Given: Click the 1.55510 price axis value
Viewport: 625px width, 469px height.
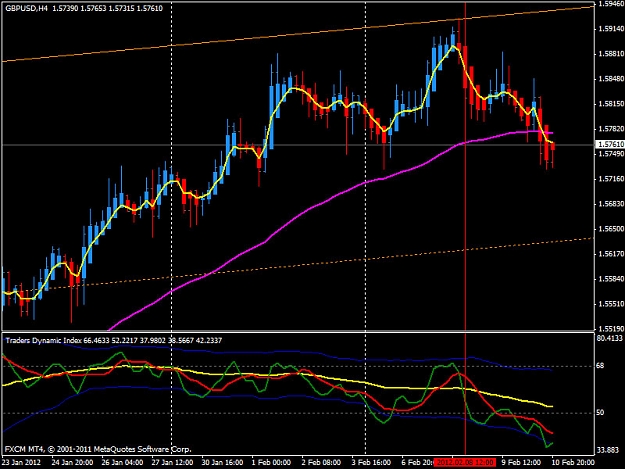Looking at the screenshot, I should tap(610, 304).
